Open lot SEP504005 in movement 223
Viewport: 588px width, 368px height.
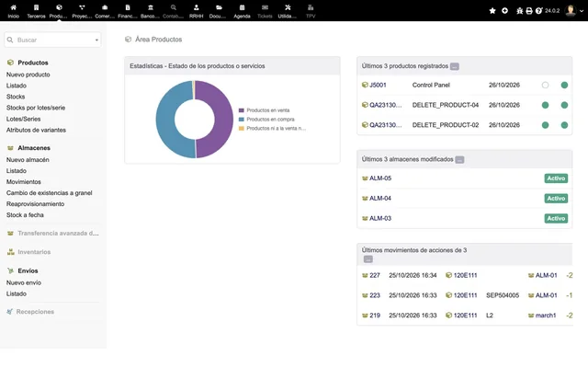[x=503, y=295]
